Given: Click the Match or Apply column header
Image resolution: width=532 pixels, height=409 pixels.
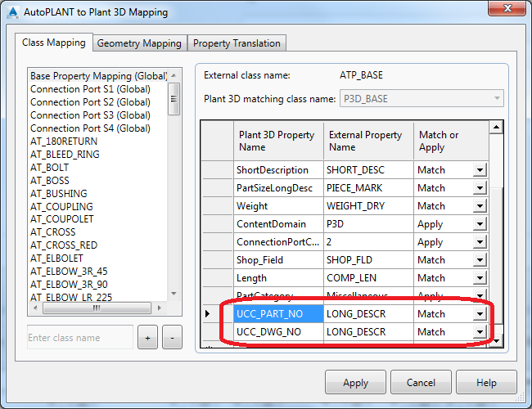Looking at the screenshot, I should 451,141.
